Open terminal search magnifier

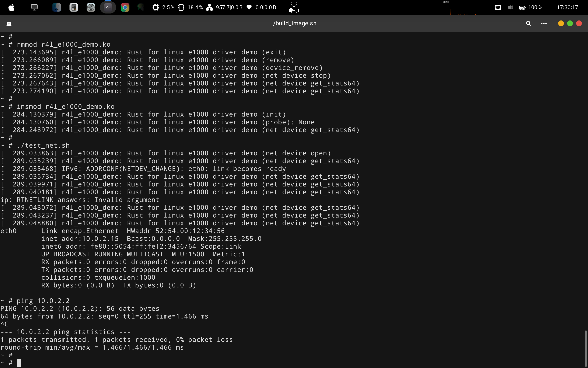pos(528,23)
